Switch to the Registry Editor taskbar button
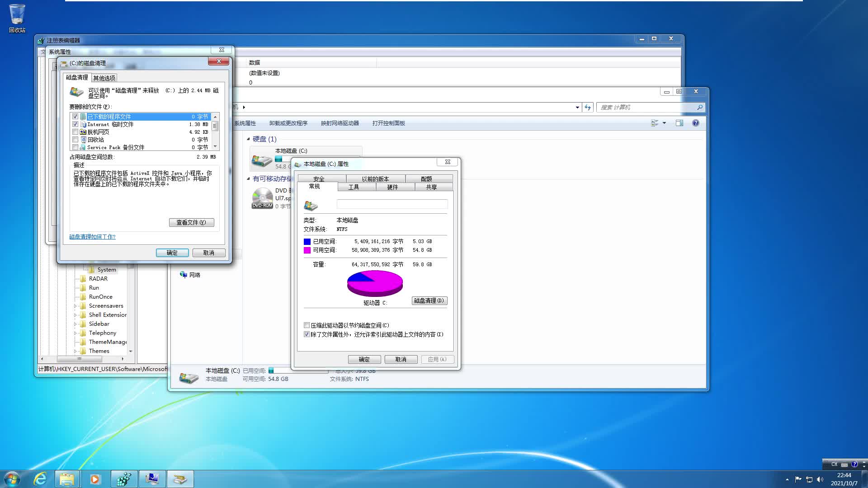 click(124, 479)
